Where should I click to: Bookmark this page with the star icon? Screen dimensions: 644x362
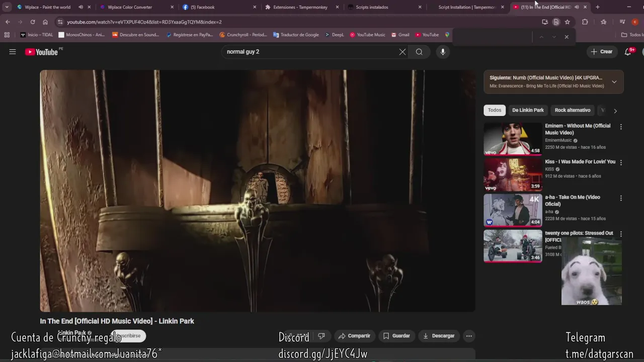pos(568,22)
